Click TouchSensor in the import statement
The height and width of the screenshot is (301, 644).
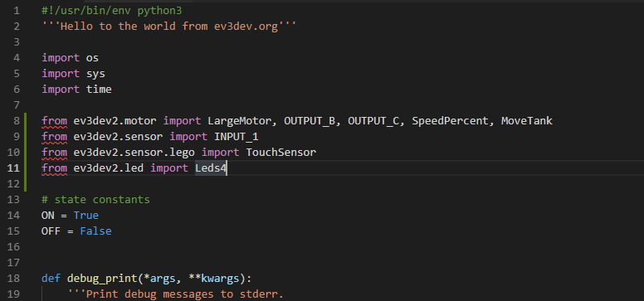point(281,153)
